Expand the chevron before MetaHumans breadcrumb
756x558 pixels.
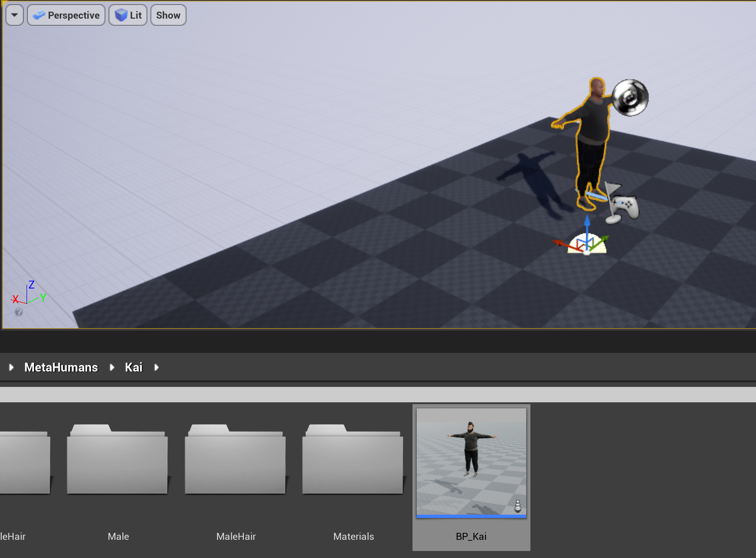pos(11,367)
